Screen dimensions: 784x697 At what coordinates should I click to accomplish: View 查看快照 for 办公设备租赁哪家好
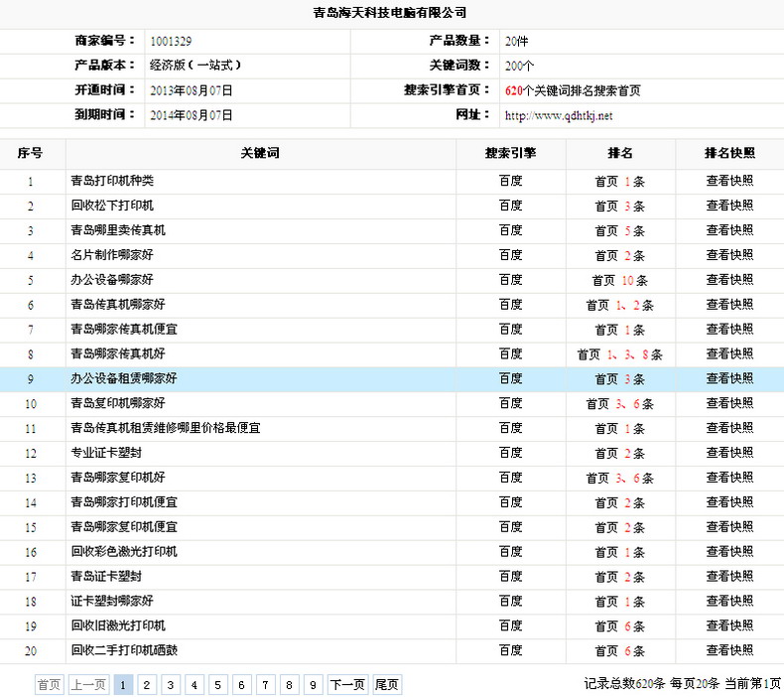tap(729, 378)
